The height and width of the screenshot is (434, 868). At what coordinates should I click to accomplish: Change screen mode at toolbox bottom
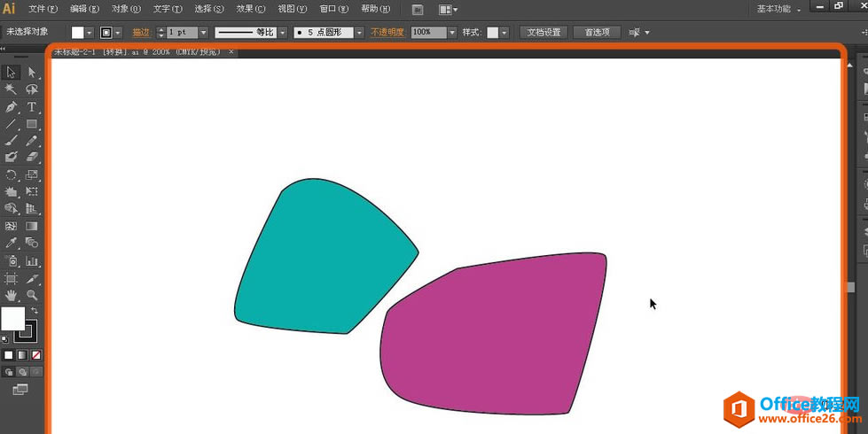(20, 390)
